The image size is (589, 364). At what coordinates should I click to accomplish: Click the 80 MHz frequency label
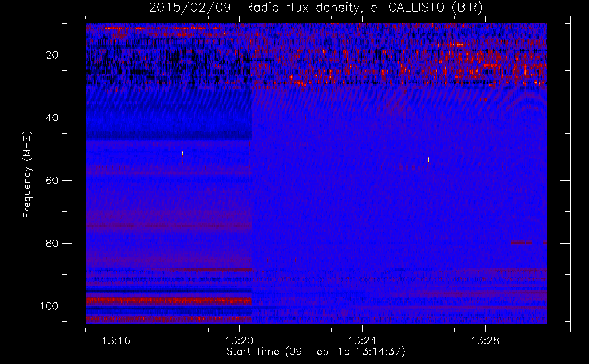pos(52,244)
